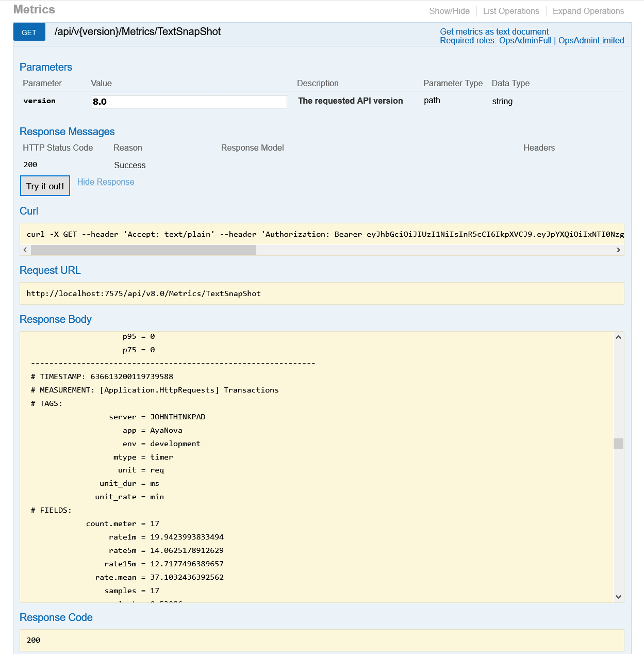Click the Response Messages heading
This screenshot has height=654, width=644.
pos(67,132)
